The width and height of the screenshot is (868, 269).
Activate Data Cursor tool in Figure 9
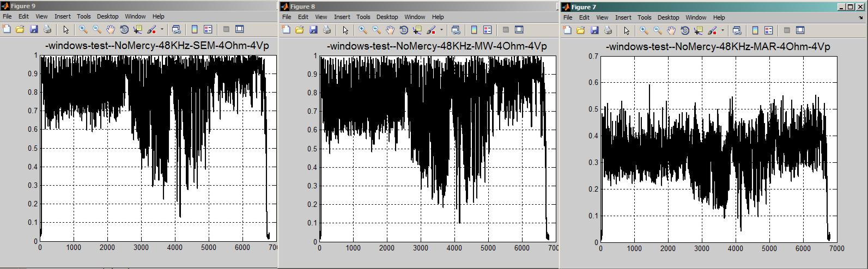pyautogui.click(x=137, y=29)
